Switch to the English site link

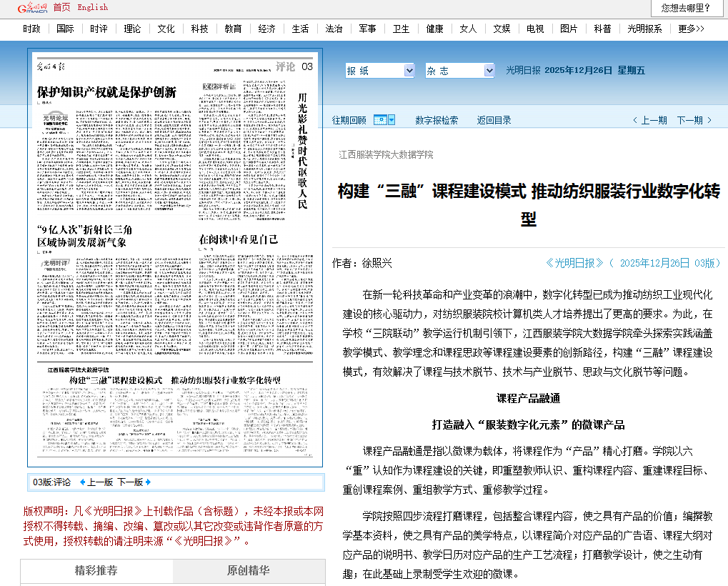92,7
